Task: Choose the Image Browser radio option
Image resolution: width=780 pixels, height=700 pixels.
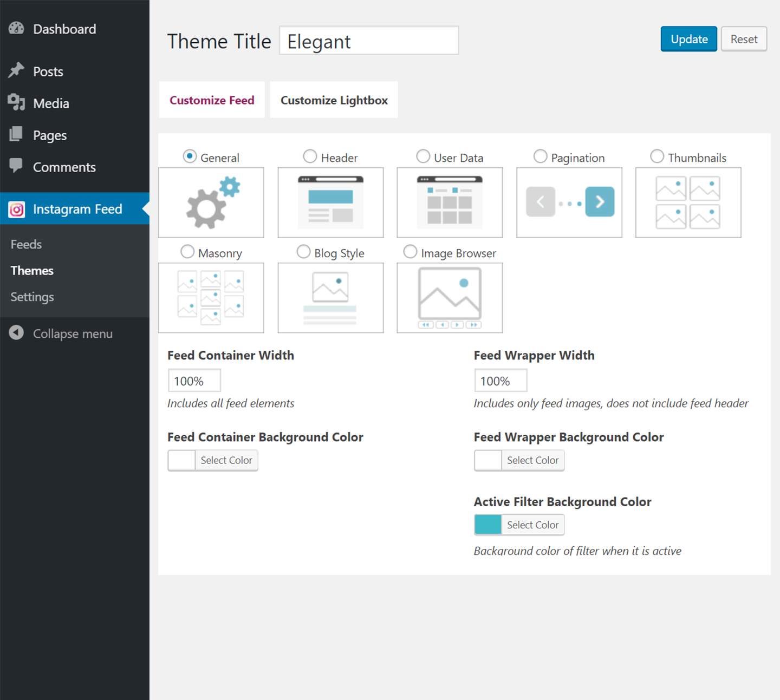Action: coord(411,252)
